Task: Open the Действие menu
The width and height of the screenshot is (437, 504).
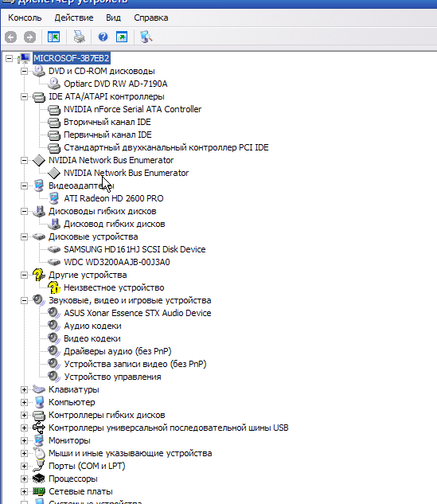Action: tap(74, 18)
